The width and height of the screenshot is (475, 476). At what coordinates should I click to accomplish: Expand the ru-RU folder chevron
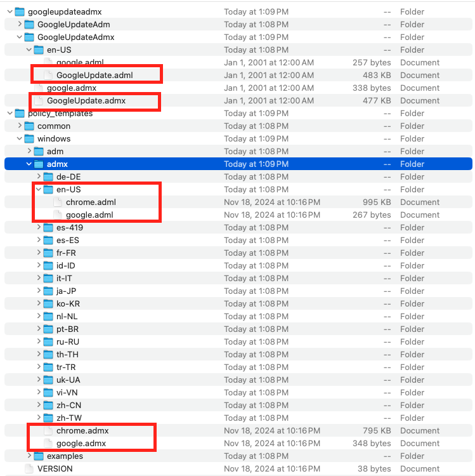[x=39, y=341]
